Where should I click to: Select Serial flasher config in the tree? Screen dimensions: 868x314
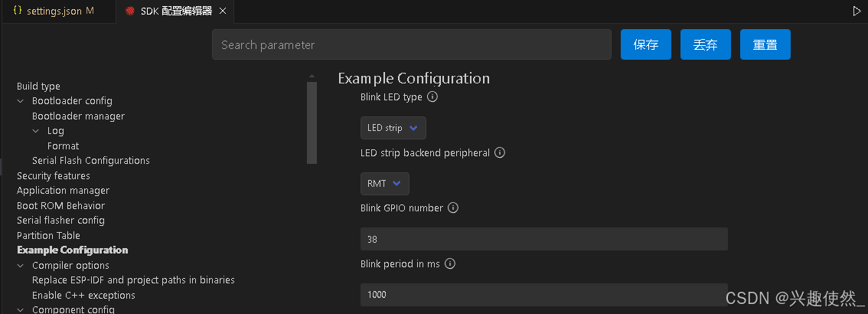[60, 221]
